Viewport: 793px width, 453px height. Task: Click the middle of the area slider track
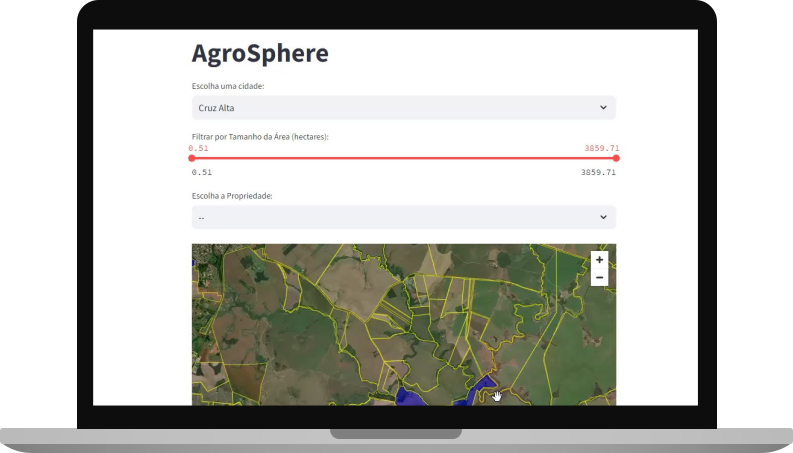[404, 158]
